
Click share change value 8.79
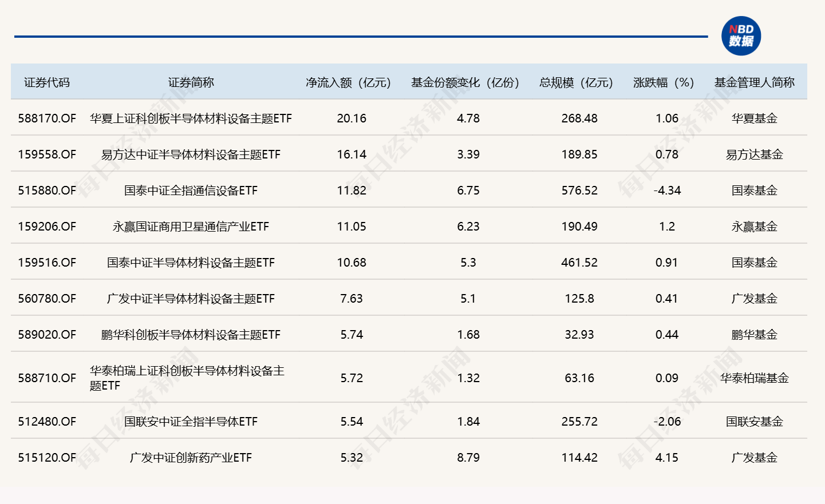coord(468,458)
